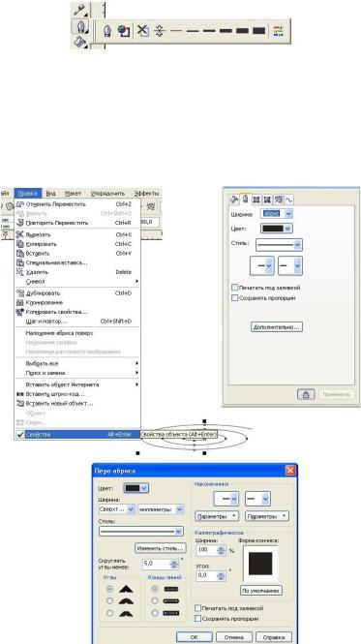The image size is (361, 644).
Task: Select the rounded corner radio option
Action: pyautogui.click(x=109, y=600)
